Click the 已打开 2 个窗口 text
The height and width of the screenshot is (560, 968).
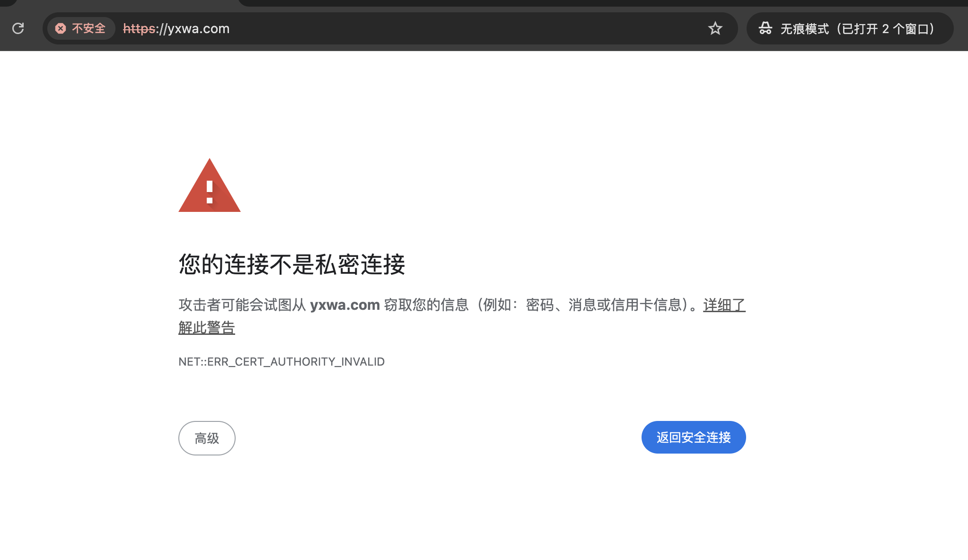[x=885, y=28]
